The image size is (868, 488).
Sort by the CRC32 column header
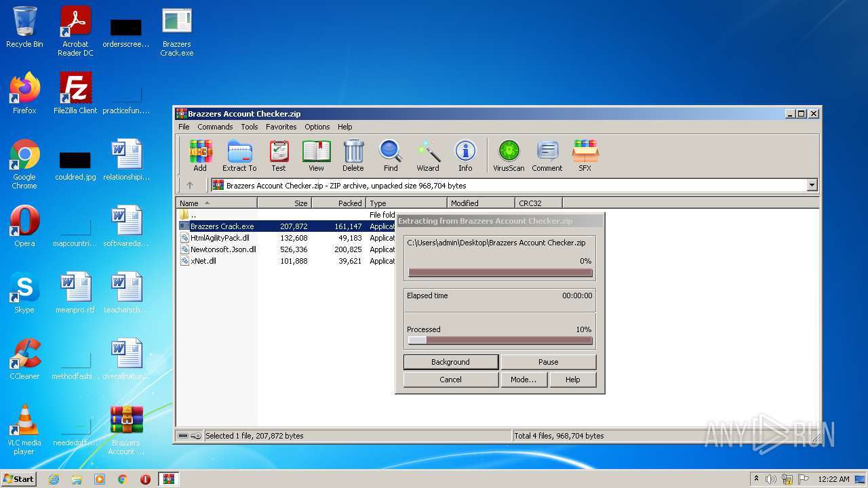coord(538,203)
